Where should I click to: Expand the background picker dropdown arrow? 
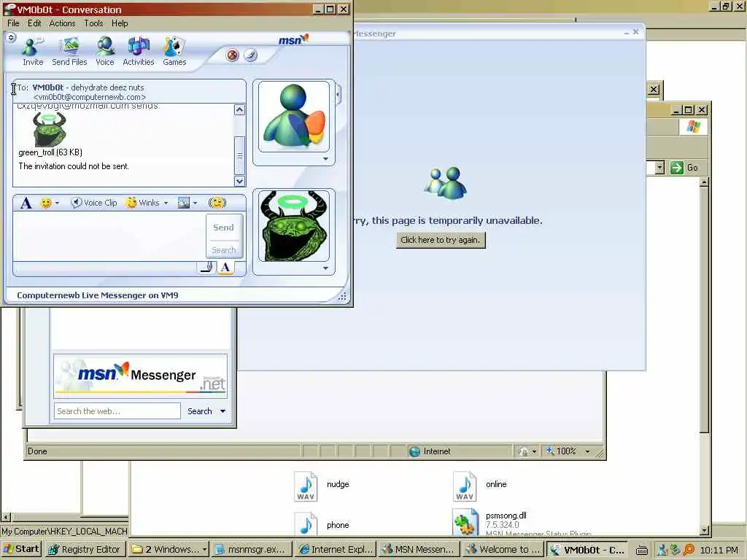point(195,203)
